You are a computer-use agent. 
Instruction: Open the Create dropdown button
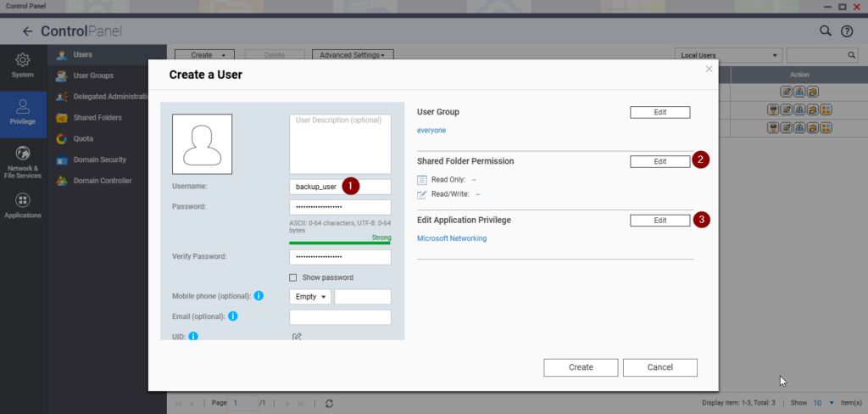[201, 55]
